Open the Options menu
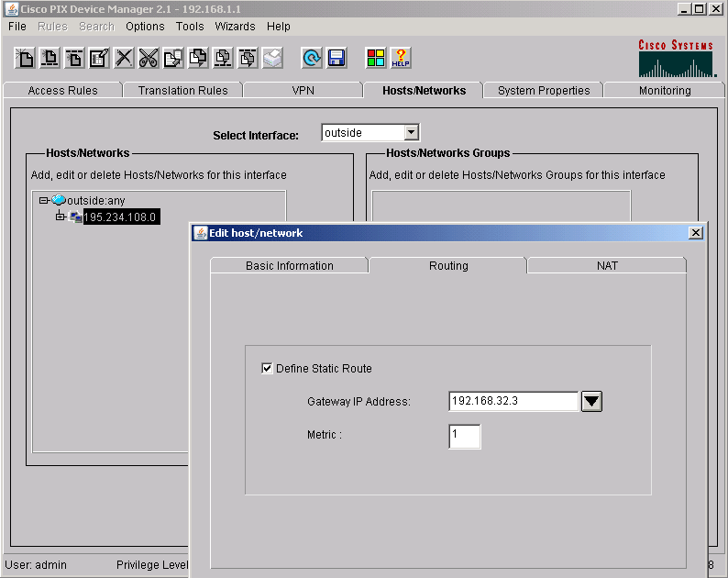728x578 pixels. [145, 27]
